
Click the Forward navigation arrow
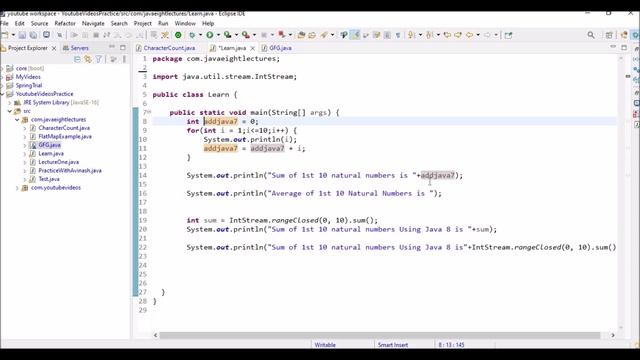pos(487,35)
